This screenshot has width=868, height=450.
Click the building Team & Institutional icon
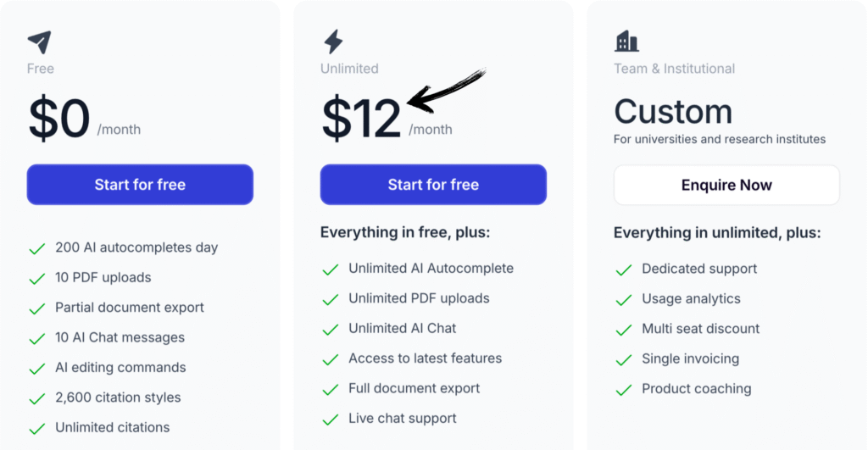tap(626, 41)
